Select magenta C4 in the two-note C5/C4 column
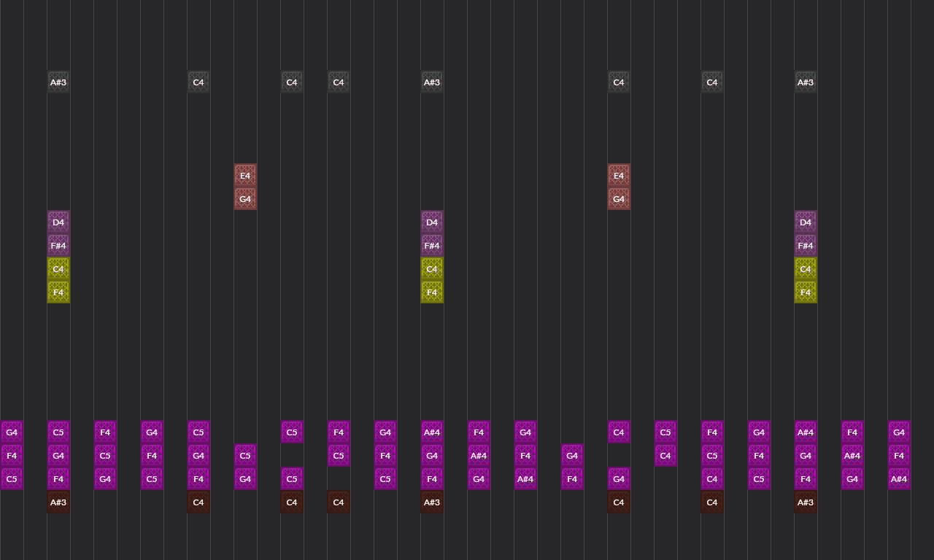The width and height of the screenshot is (934, 560). coord(665,456)
